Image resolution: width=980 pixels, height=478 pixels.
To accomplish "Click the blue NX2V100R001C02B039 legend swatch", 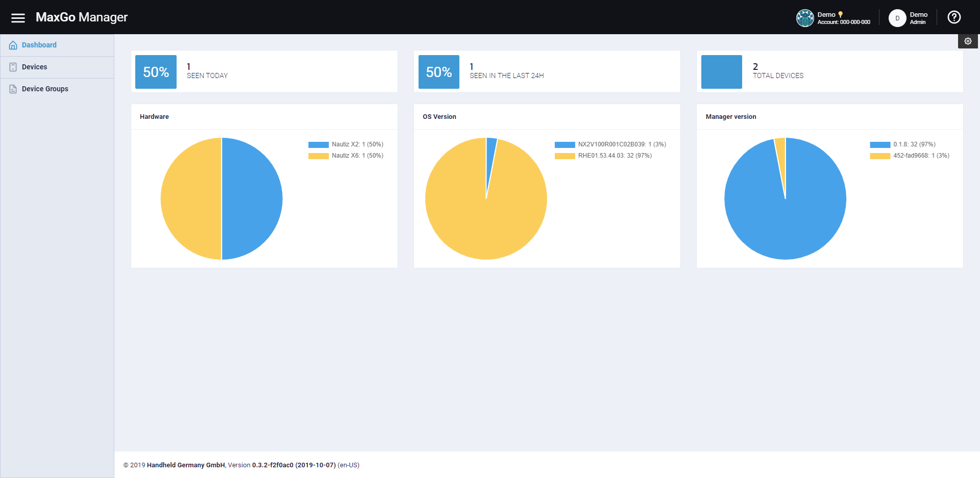I will (x=565, y=145).
